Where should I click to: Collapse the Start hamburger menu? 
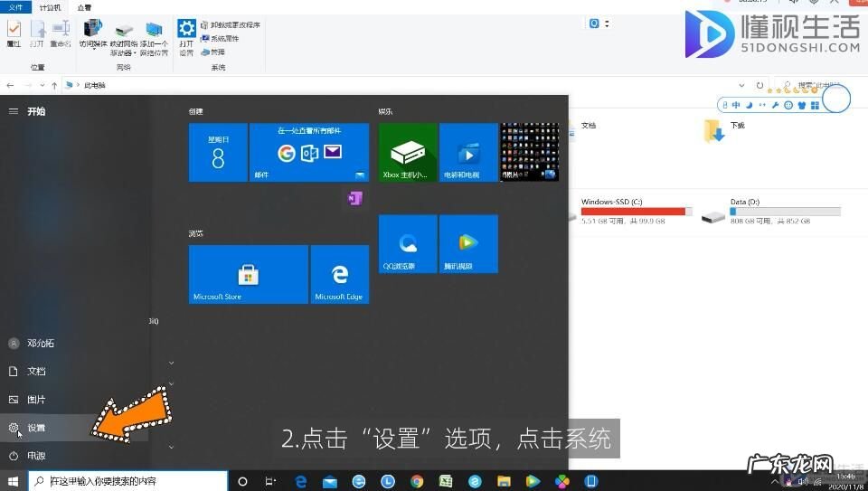pyautogui.click(x=14, y=111)
